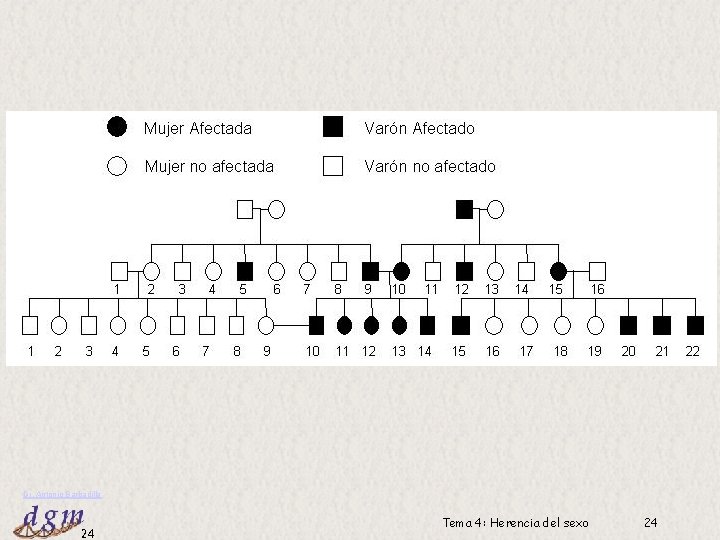Viewport: 720px width, 540px height.
Task: Open the Dr. Antonio Barbadilla link
Action: tap(62, 494)
